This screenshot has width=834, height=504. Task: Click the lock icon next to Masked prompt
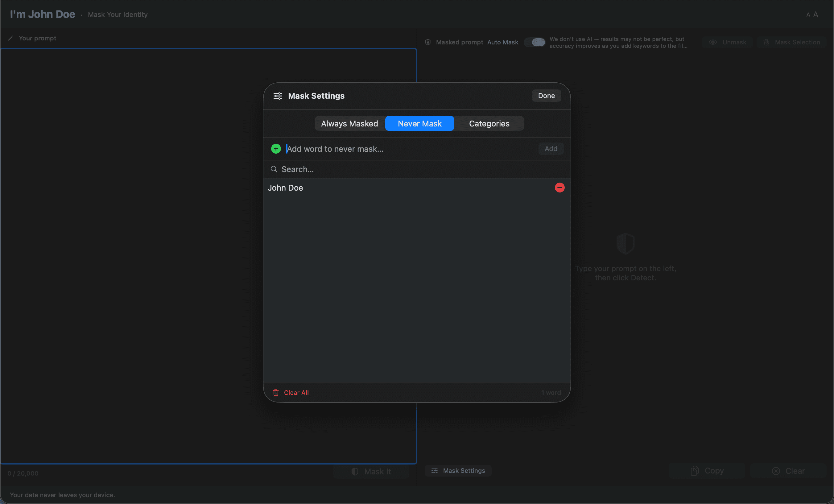pyautogui.click(x=427, y=42)
